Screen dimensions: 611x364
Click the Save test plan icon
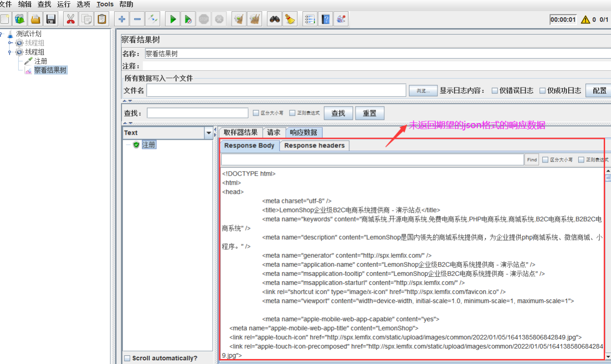[51, 19]
